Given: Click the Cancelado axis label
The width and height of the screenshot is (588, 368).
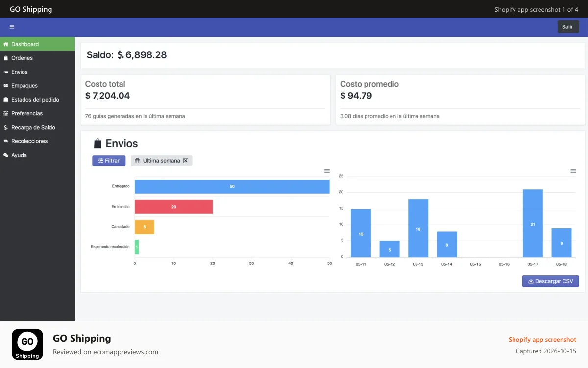Looking at the screenshot, I should (121, 227).
